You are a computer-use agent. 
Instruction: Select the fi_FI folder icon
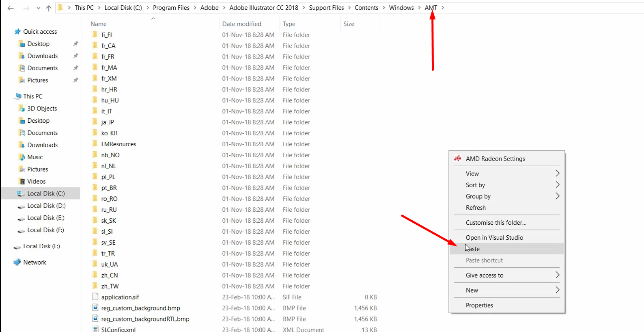tap(95, 35)
